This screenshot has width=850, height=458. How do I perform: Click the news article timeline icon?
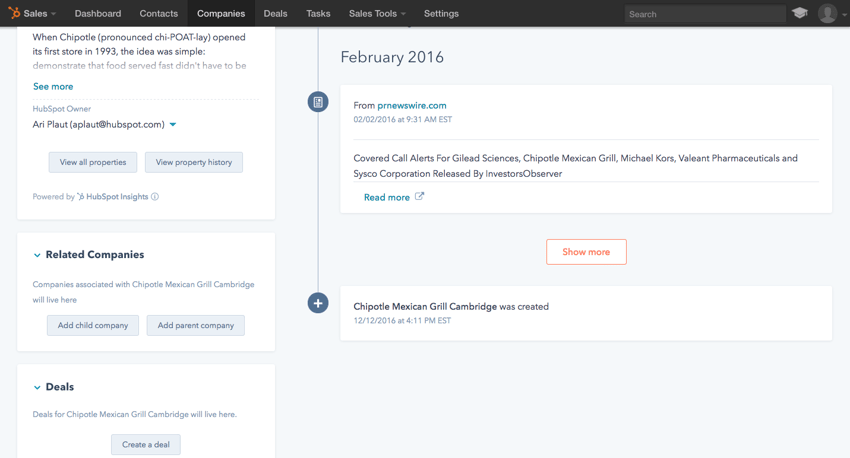tap(318, 102)
